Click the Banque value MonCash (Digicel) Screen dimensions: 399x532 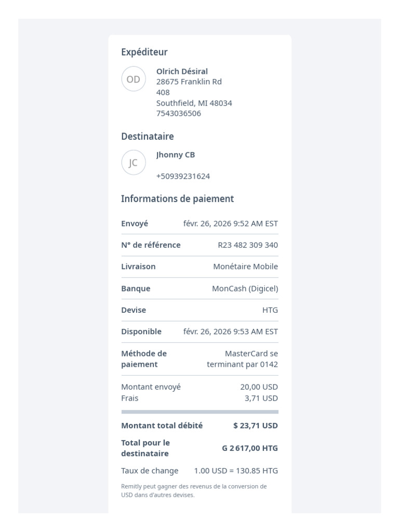(x=245, y=288)
